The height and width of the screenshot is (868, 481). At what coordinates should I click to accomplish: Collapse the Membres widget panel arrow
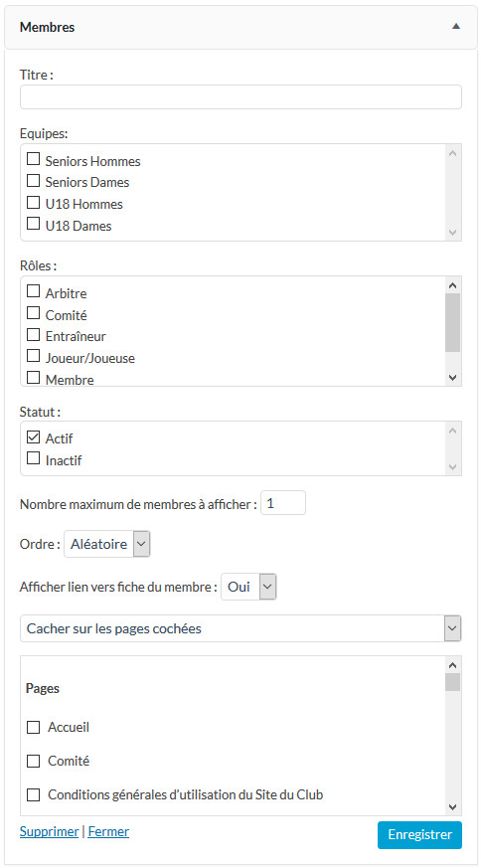455,27
